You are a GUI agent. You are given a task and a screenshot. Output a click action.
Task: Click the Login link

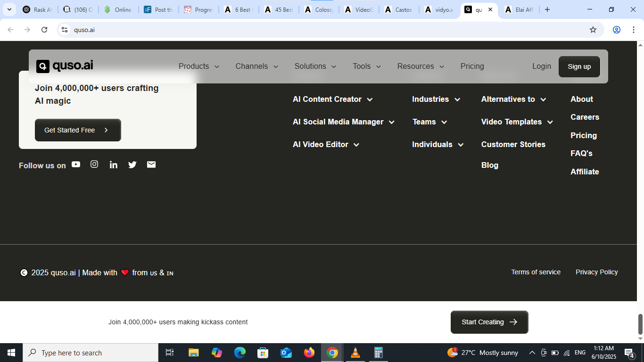pos(542,66)
